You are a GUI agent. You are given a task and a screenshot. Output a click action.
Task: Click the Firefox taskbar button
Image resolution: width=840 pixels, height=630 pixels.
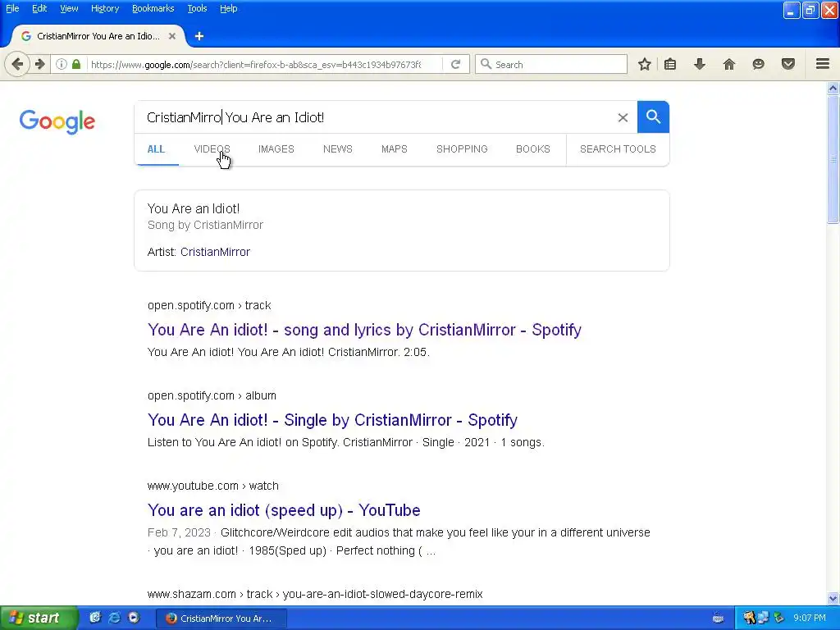tap(221, 619)
